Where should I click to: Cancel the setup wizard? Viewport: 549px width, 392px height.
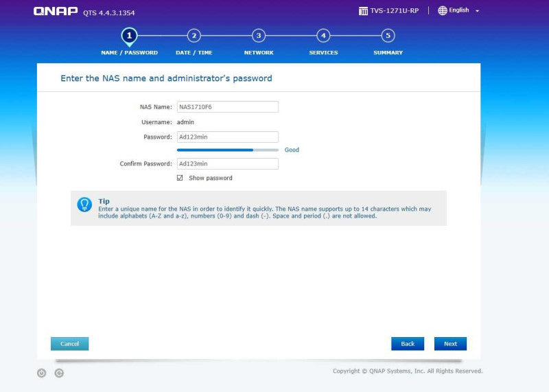coord(70,344)
